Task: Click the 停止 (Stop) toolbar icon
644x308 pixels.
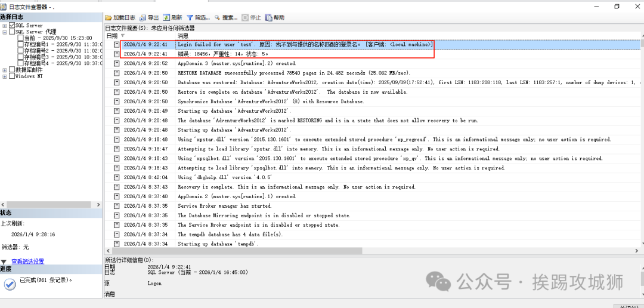Action: pos(244,18)
